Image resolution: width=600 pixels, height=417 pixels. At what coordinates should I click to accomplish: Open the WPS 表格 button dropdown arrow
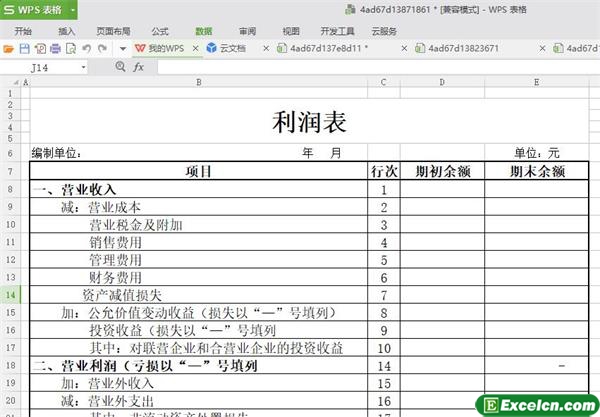click(x=72, y=10)
